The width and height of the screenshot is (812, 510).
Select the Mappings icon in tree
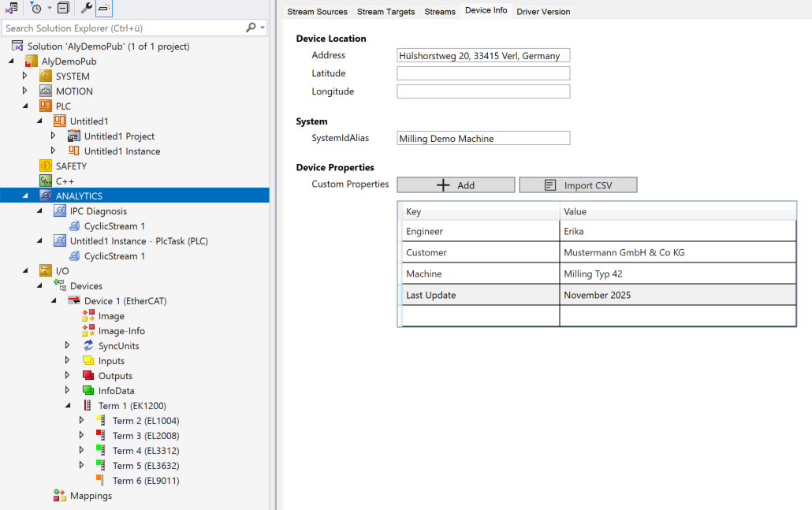60,496
